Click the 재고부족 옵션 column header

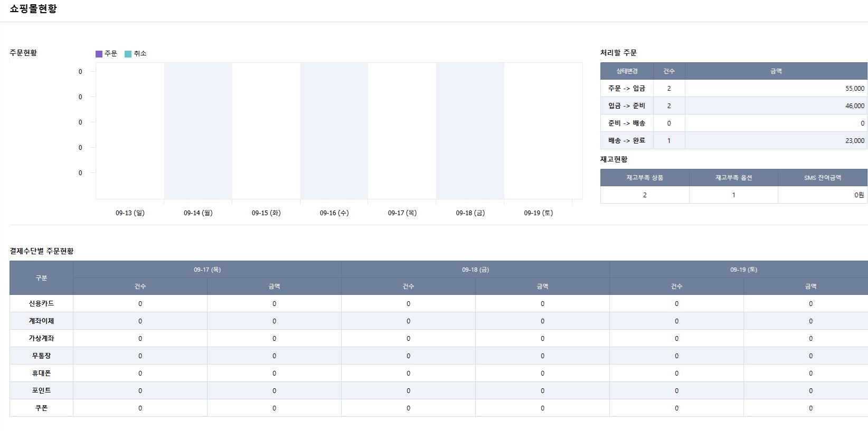pyautogui.click(x=733, y=178)
